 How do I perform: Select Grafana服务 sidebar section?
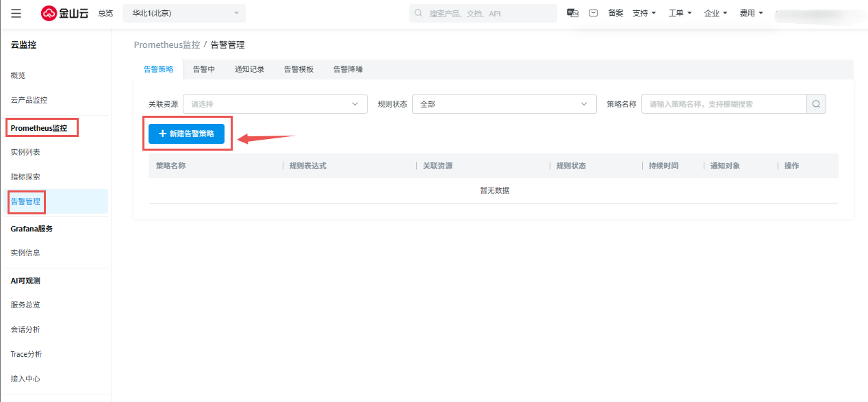pyautogui.click(x=31, y=229)
